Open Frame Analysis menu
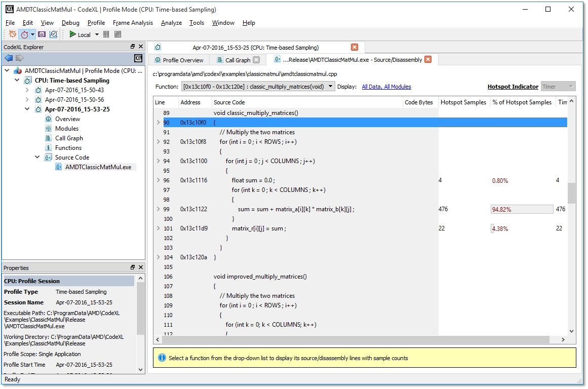The height and width of the screenshot is (389, 588). (x=133, y=22)
